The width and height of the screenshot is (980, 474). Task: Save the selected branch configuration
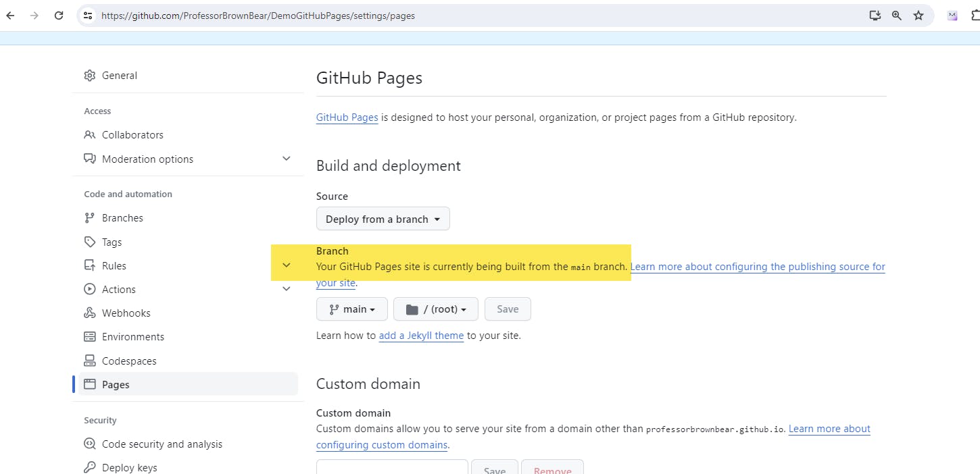(508, 309)
